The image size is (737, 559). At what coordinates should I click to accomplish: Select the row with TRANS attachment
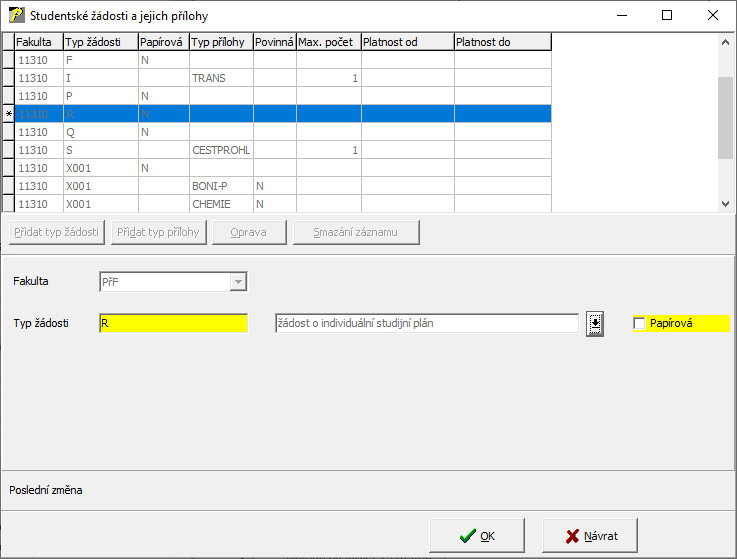point(220,78)
